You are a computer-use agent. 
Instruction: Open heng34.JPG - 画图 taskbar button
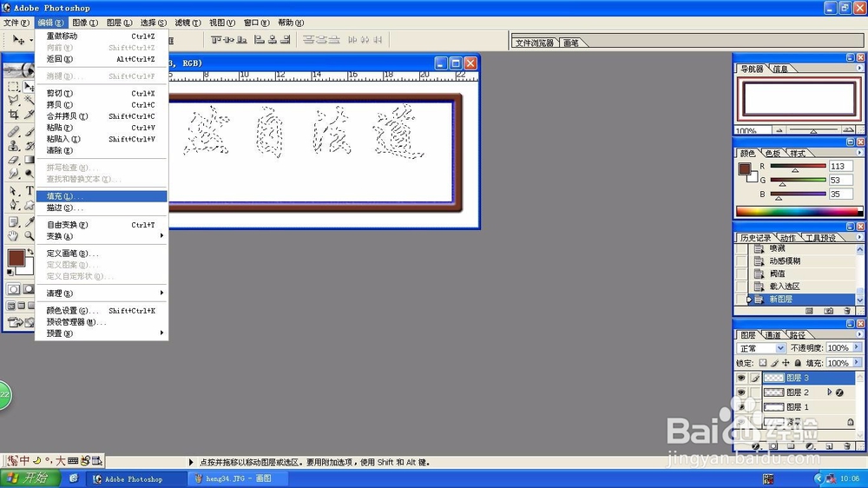point(239,478)
